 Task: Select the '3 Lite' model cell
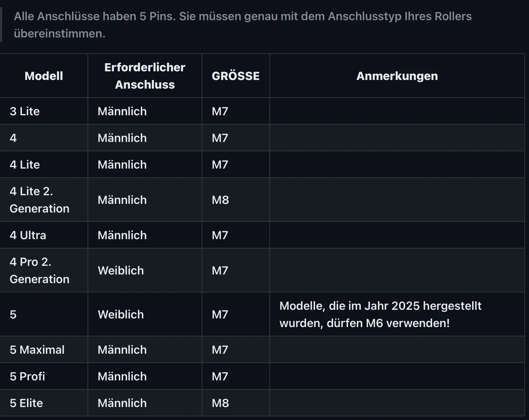pos(25,111)
